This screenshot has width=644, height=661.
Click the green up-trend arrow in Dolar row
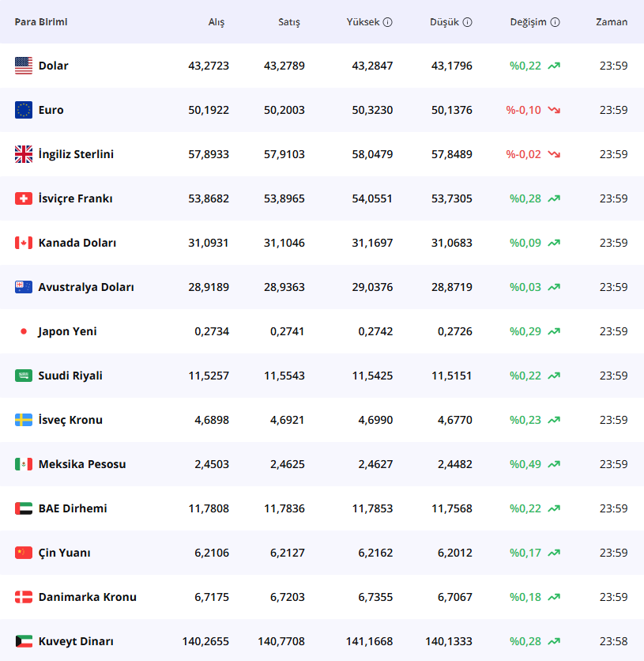[554, 66]
